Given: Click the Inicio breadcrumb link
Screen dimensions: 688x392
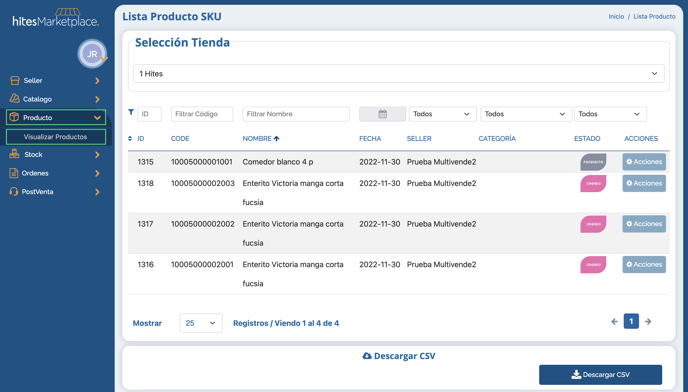Looking at the screenshot, I should pos(616,16).
